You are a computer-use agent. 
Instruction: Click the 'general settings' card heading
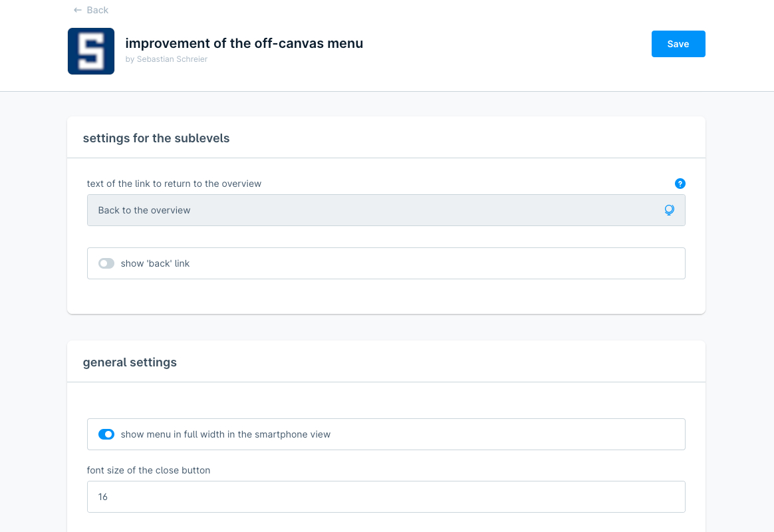pos(130,362)
